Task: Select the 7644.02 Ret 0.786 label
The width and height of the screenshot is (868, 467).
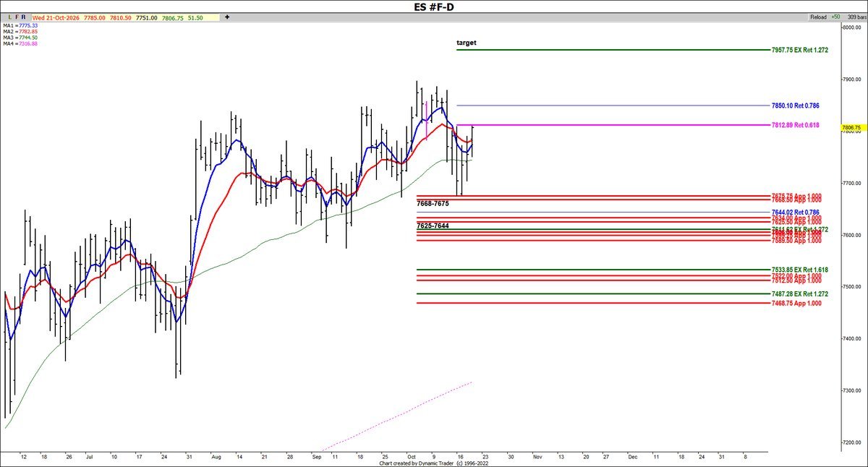Action: coord(795,212)
